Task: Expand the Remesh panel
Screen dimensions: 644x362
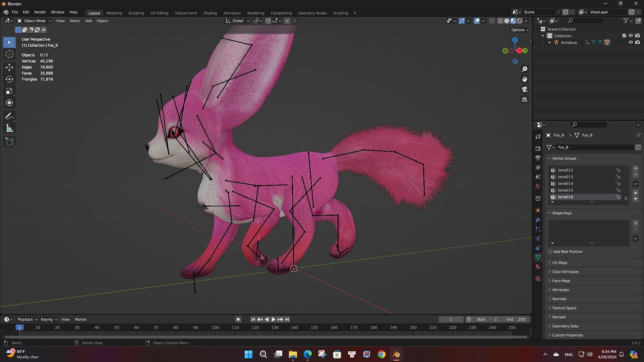Action: pyautogui.click(x=593, y=317)
